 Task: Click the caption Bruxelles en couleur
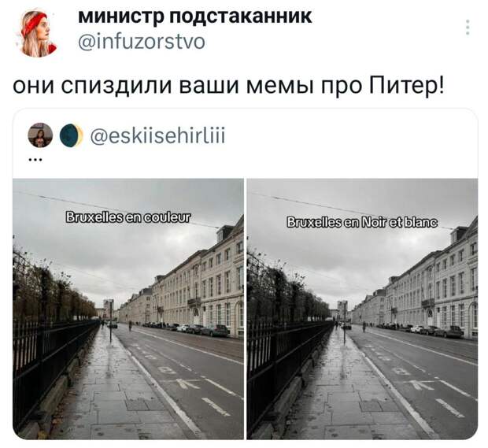tap(128, 217)
